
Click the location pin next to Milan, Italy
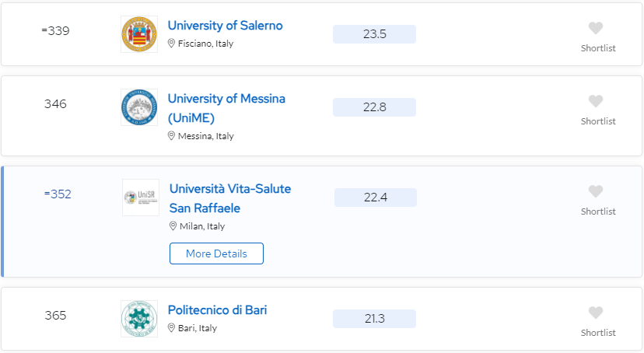coord(173,226)
